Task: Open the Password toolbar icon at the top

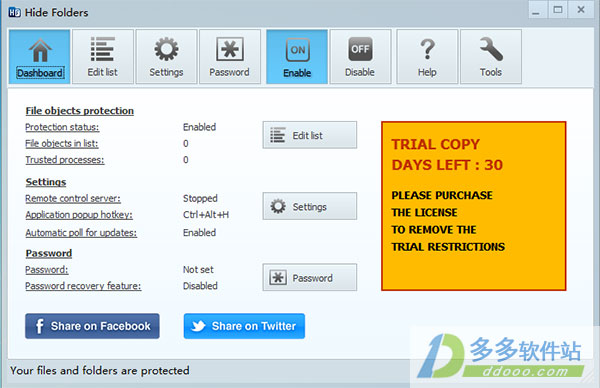Action: 230,57
